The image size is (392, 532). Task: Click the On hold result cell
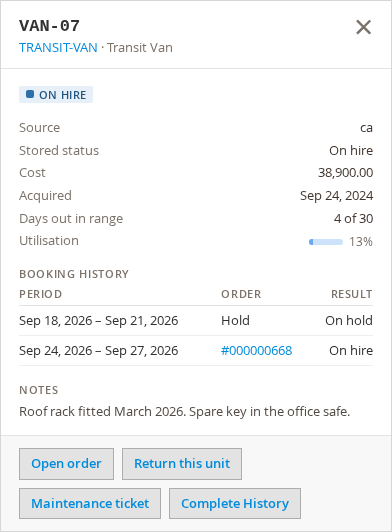[x=349, y=321]
